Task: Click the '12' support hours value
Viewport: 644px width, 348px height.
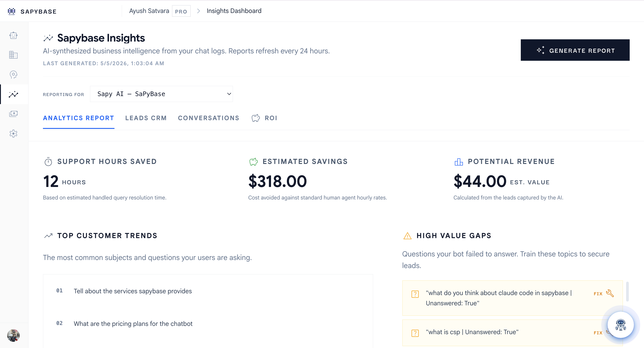Action: (x=51, y=181)
